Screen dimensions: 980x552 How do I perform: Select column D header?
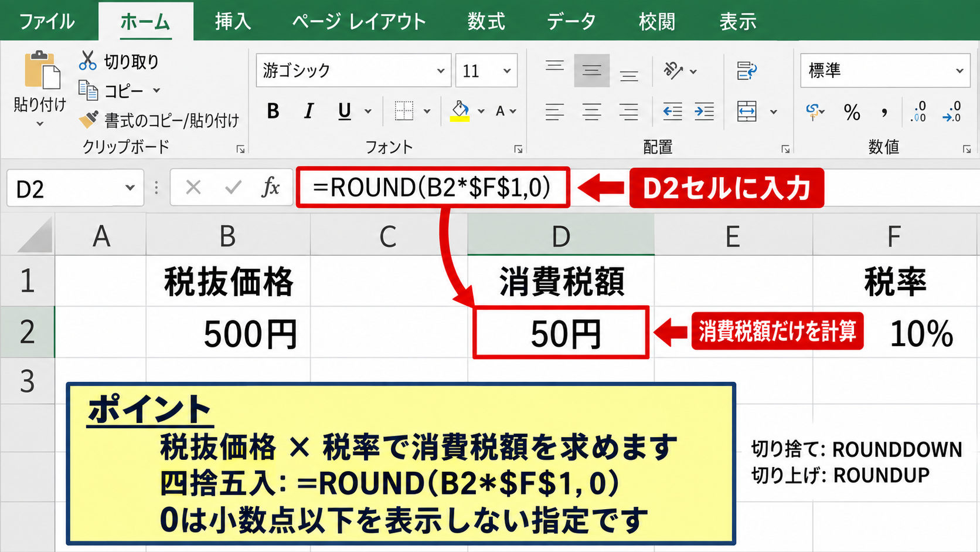tap(561, 236)
